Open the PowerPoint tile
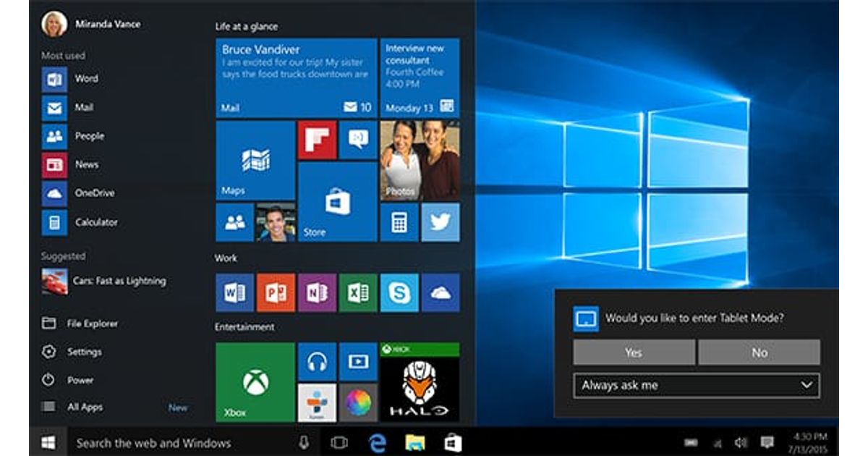Image resolution: width=868 pixels, height=456 pixels. pos(276,292)
